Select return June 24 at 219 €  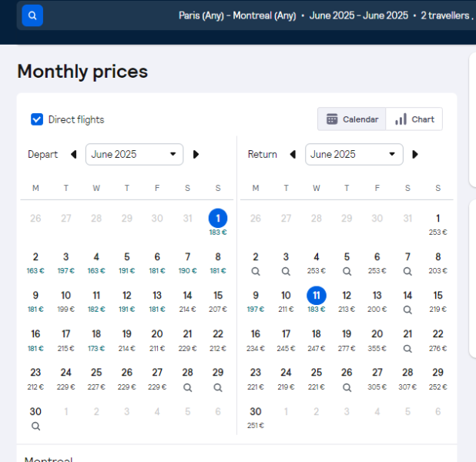[x=286, y=379]
